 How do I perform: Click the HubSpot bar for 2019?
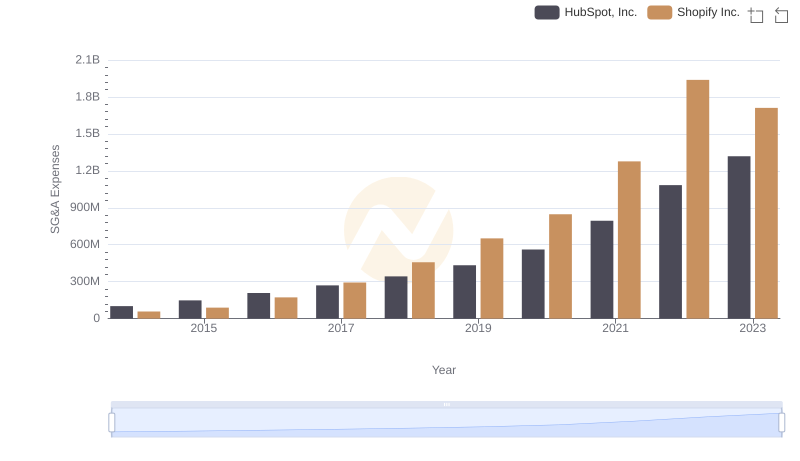[x=464, y=292]
